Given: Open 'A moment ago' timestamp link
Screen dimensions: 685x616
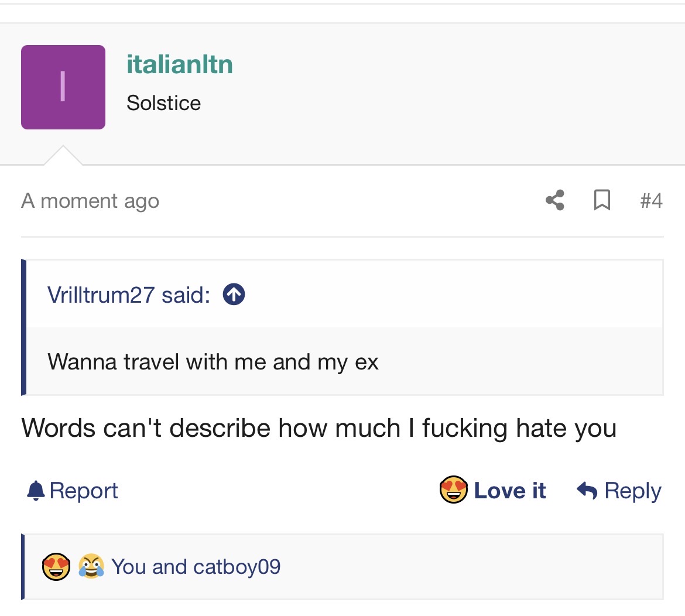Looking at the screenshot, I should tap(90, 201).
